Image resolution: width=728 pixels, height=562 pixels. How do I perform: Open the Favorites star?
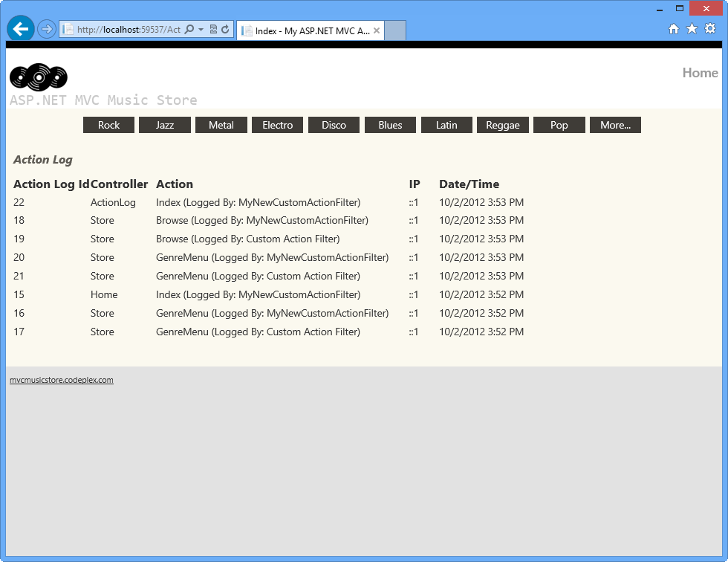pos(691,28)
